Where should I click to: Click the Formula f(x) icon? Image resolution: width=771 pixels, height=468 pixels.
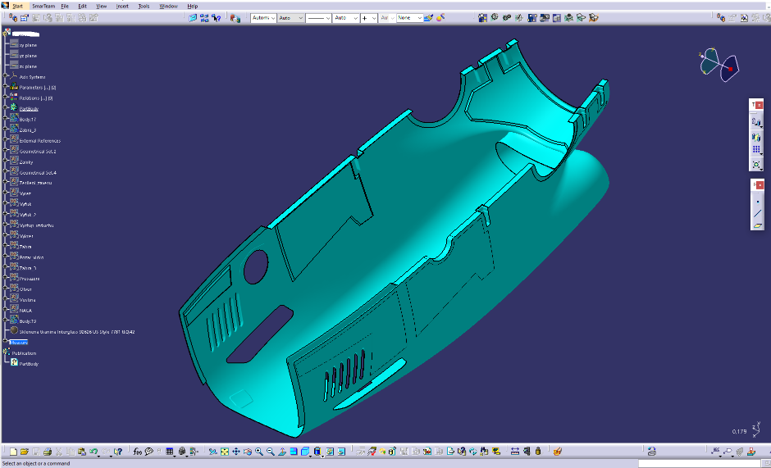coord(136,452)
